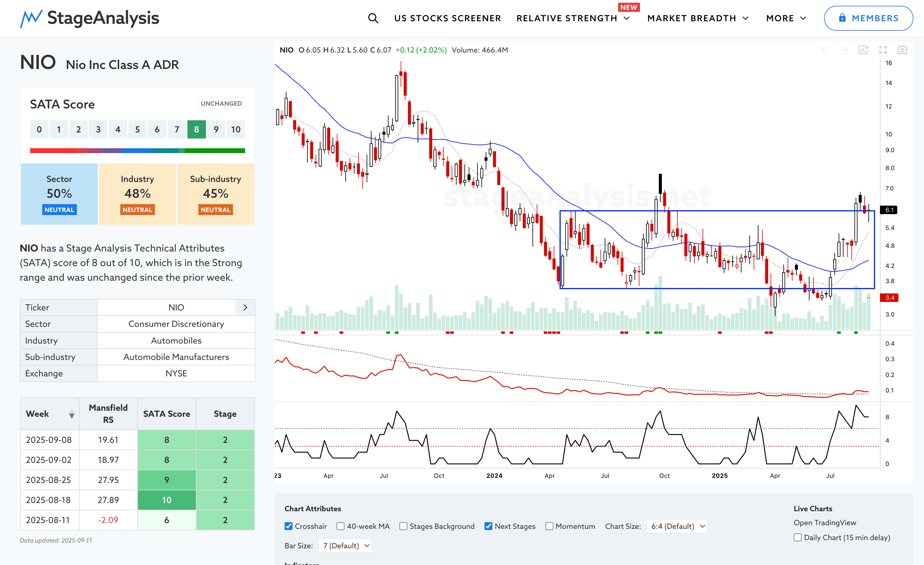The image size is (924, 565).
Task: Click Consumer Discretionary sector value
Action: 176,324
